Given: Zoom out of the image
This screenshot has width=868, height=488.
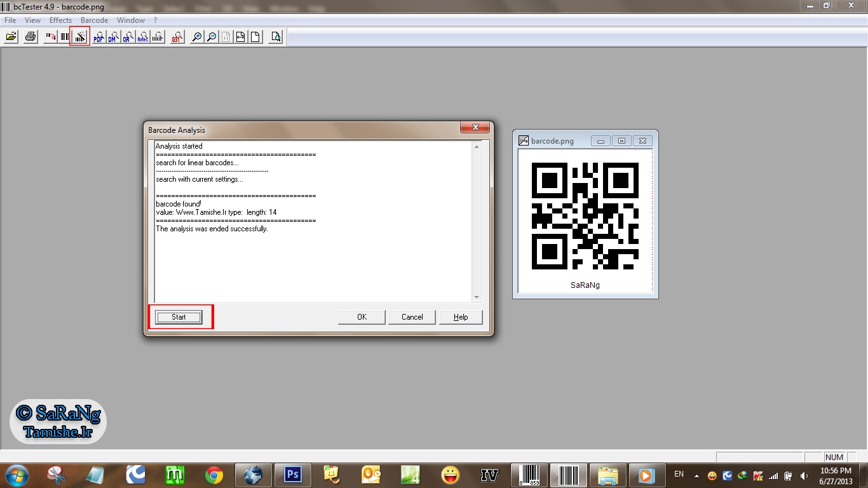Looking at the screenshot, I should [x=212, y=37].
